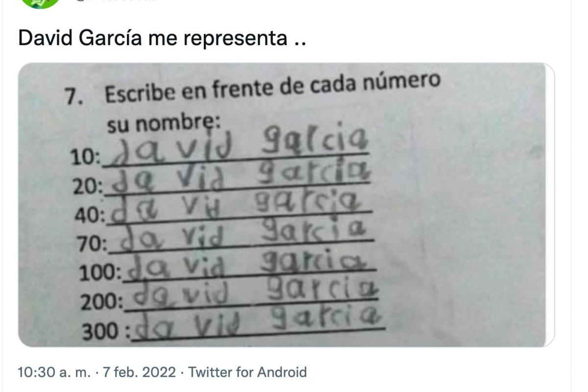
Task: Click the "10:" label in the worksheet photo
Action: (x=85, y=158)
